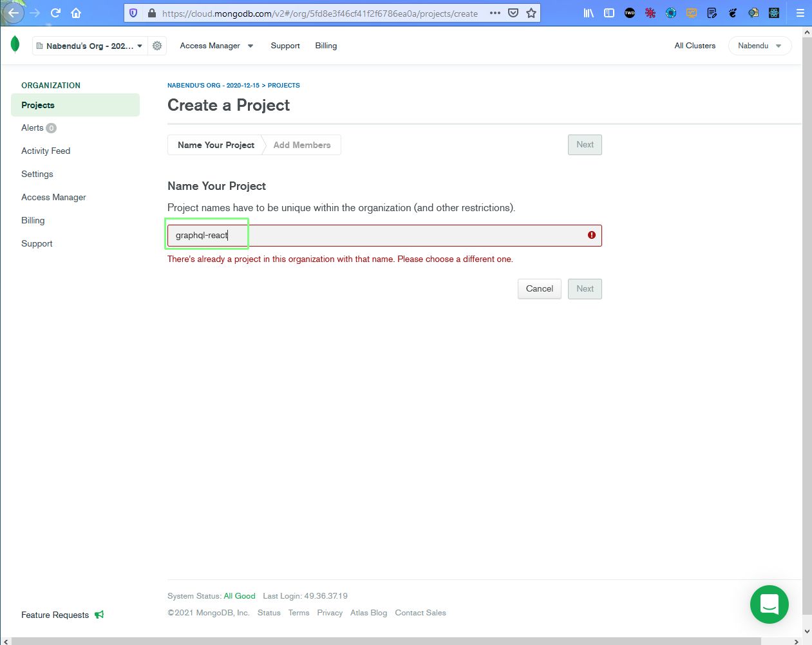The height and width of the screenshot is (645, 812).
Task: Open the tracking protection shield icon
Action: pos(133,13)
